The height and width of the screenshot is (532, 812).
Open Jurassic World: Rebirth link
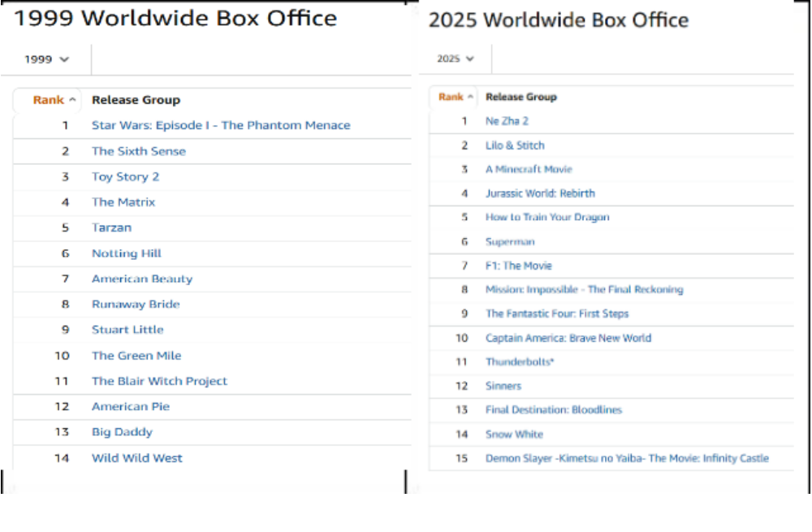click(x=540, y=194)
